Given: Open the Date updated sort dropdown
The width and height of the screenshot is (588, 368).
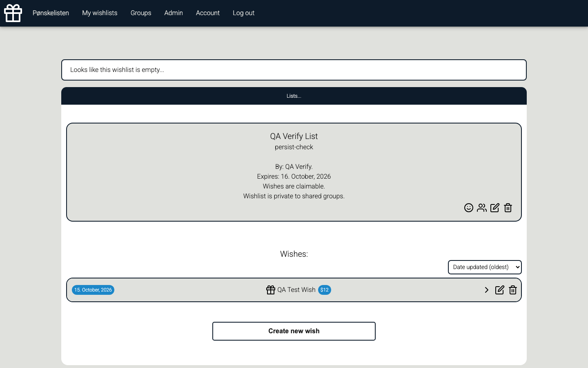Looking at the screenshot, I should tap(485, 267).
